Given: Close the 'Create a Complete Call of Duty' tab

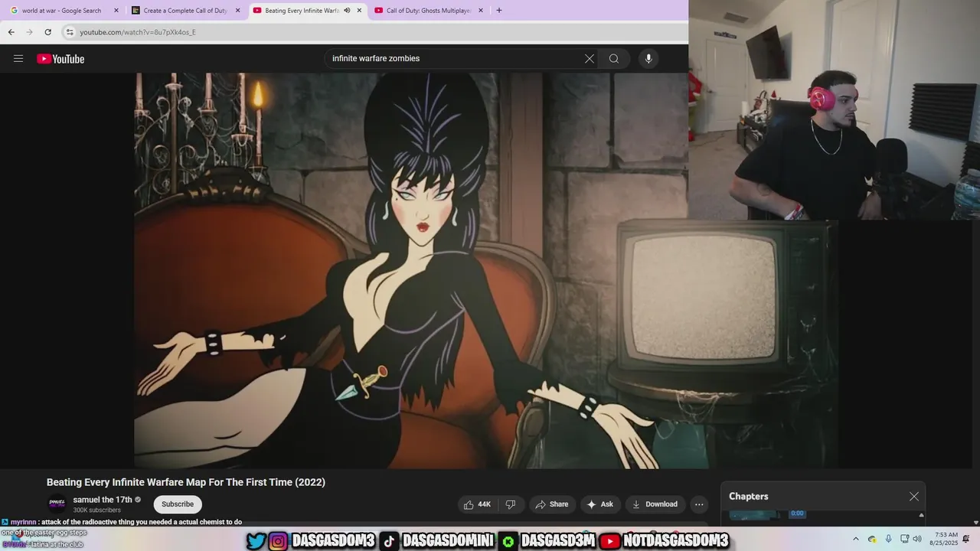Looking at the screenshot, I should point(237,11).
